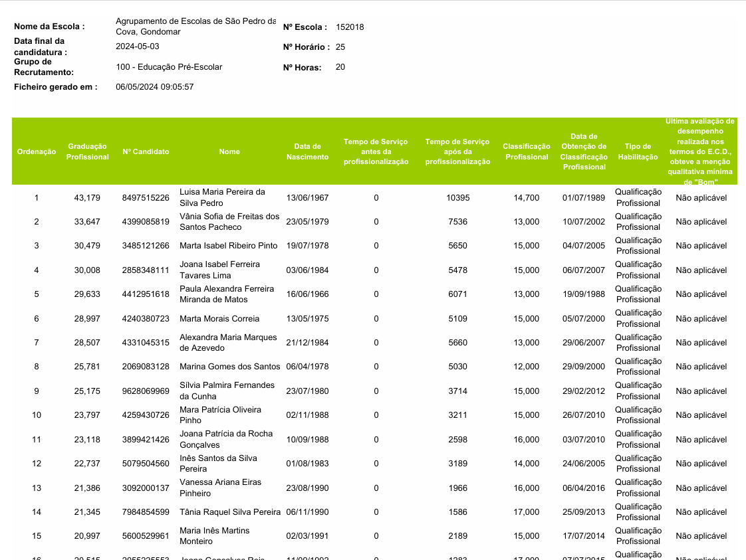The height and width of the screenshot is (560, 746).
Task: Click the file generated timestamp 06/05/2024 09:05:57
Action: tap(154, 87)
